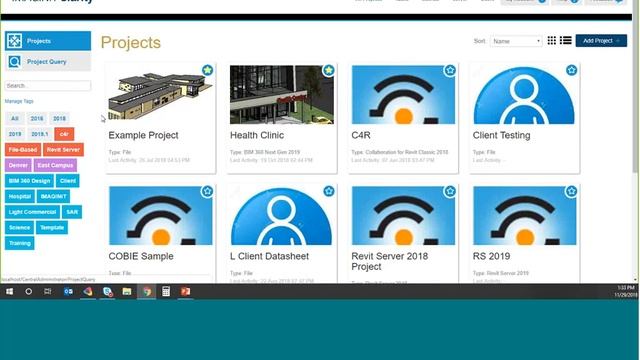Toggle favorite star on Client Testing

(x=571, y=70)
